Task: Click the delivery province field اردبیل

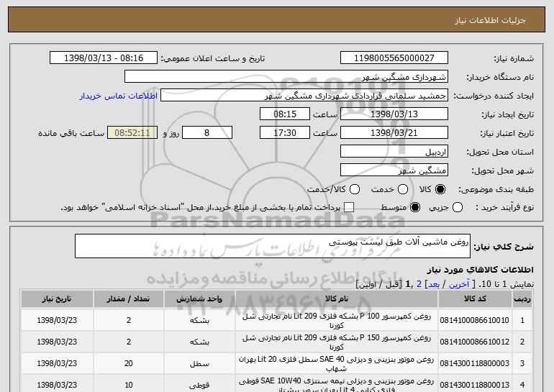Action: [x=394, y=152]
